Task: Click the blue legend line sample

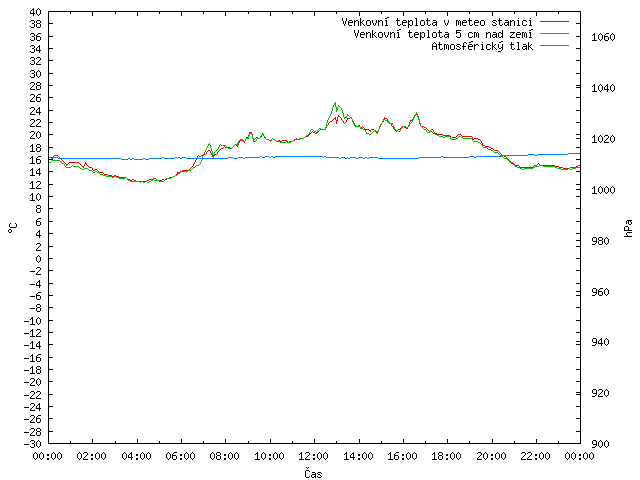Action: point(554,46)
